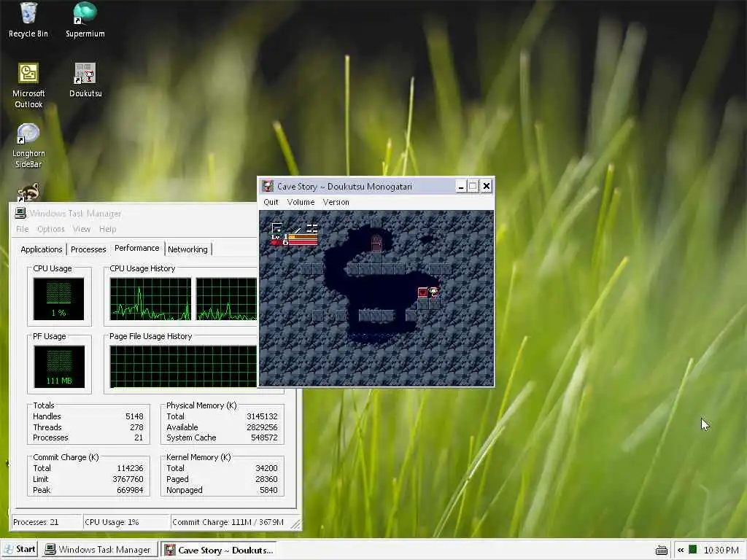The width and height of the screenshot is (747, 560).
Task: Open the Version menu in Cave Story
Action: tap(336, 202)
